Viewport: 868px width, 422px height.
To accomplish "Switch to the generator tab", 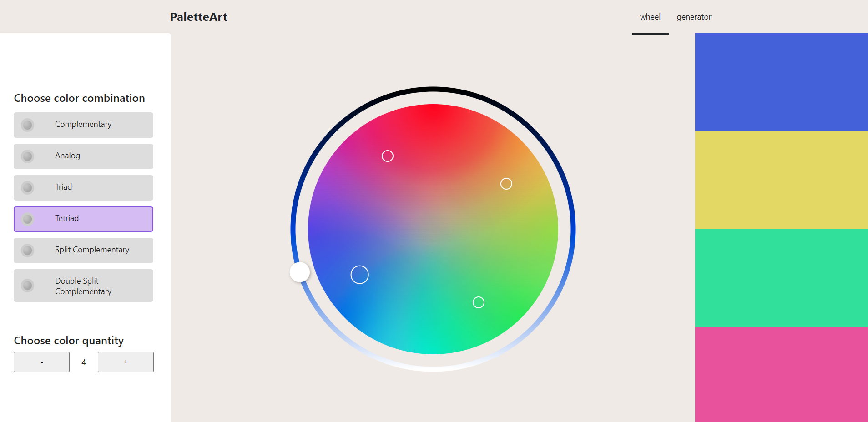I will (x=694, y=17).
